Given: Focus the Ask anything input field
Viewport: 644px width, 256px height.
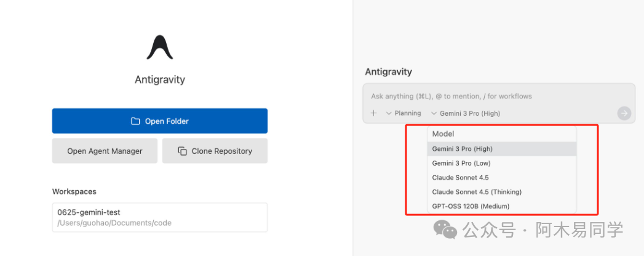Looking at the screenshot, I should point(492,97).
